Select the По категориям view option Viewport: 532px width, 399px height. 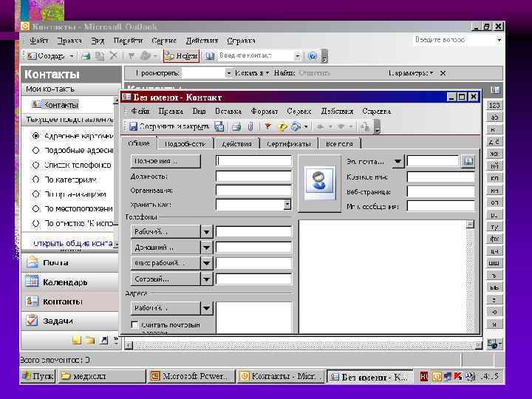tap(64, 180)
